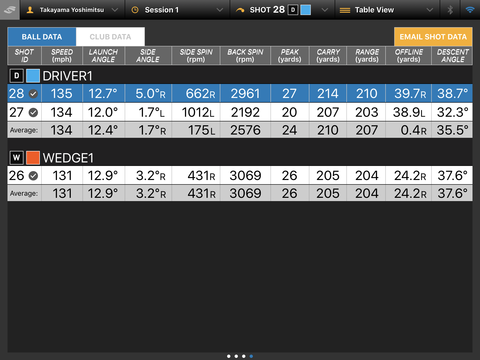
Task: Click the D club badge beside DRIVER1
Action: tap(17, 76)
